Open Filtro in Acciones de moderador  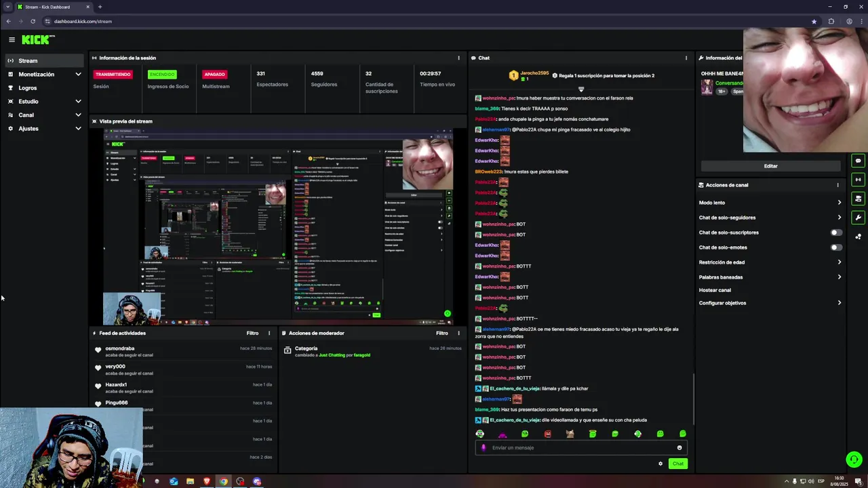point(442,333)
